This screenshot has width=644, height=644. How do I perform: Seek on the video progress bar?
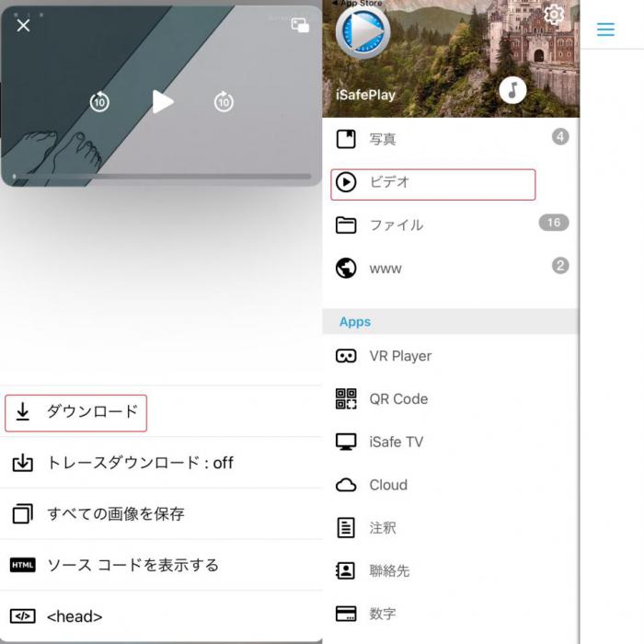click(162, 177)
